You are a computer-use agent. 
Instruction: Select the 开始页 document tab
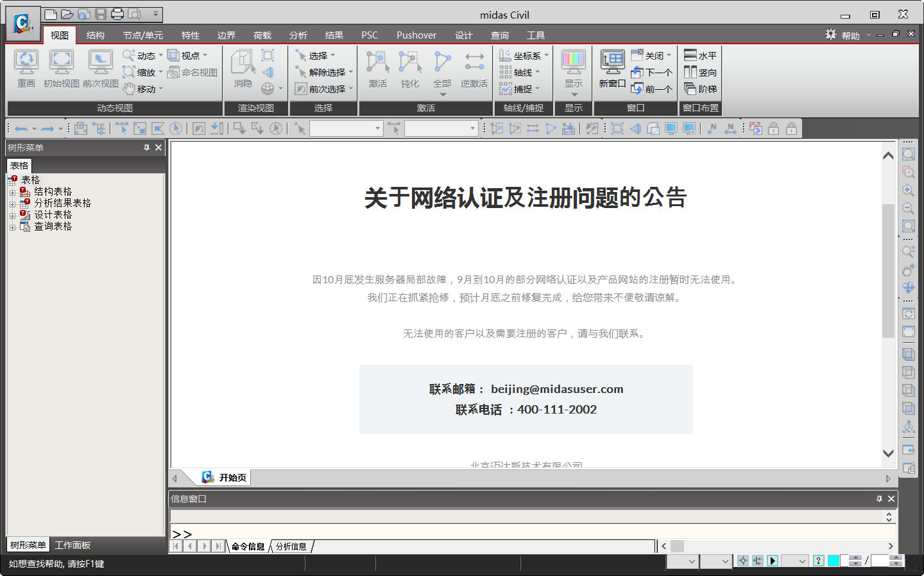[x=224, y=477]
